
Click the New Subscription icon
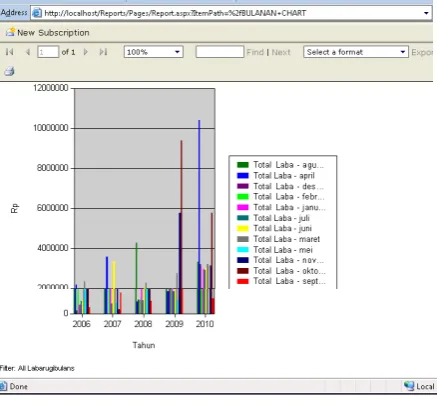coord(10,32)
